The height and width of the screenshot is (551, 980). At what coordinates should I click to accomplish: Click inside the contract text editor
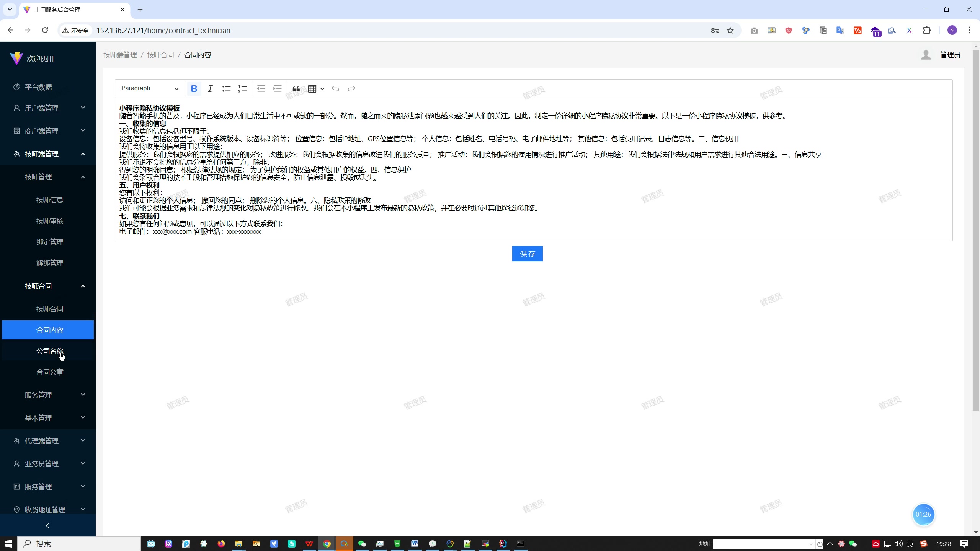point(534,170)
